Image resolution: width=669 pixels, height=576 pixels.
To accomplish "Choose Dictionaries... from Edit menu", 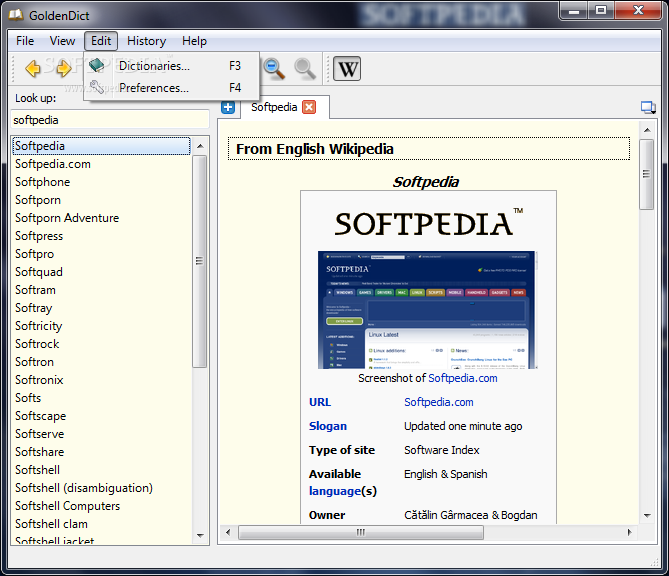I will (x=172, y=66).
